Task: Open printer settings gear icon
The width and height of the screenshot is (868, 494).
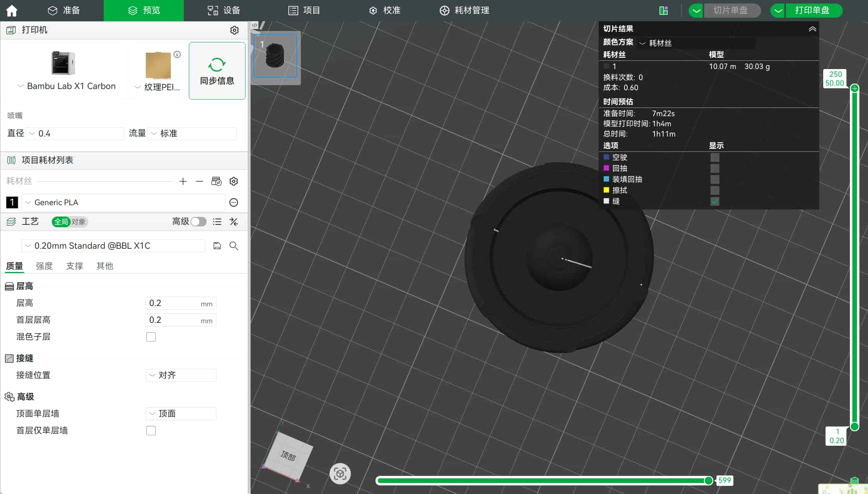Action: [234, 30]
